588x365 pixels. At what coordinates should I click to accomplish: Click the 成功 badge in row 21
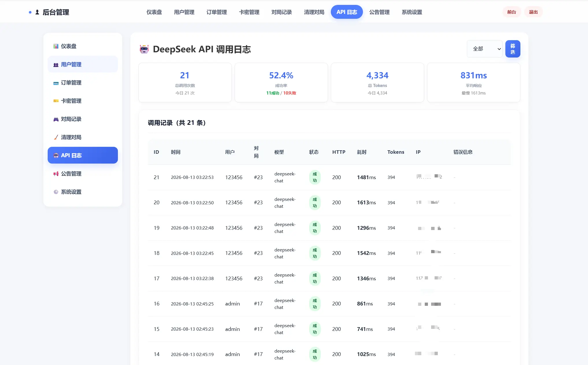click(315, 177)
